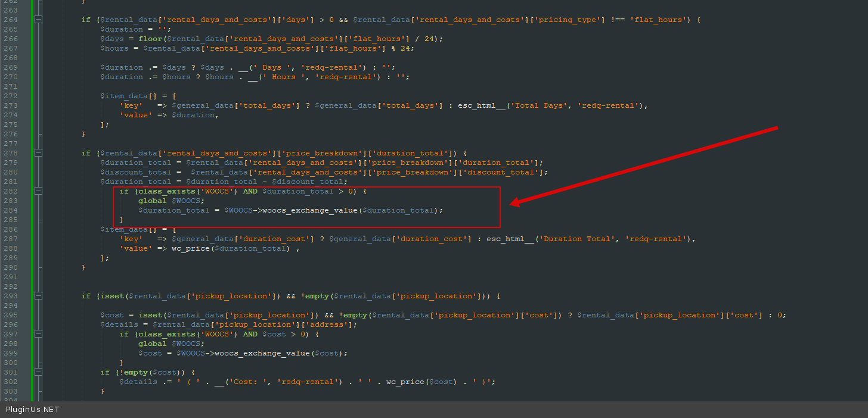The image size is (868, 418).
Task: Collapse the WOOCS if-block fold at line 282
Action: click(x=39, y=191)
